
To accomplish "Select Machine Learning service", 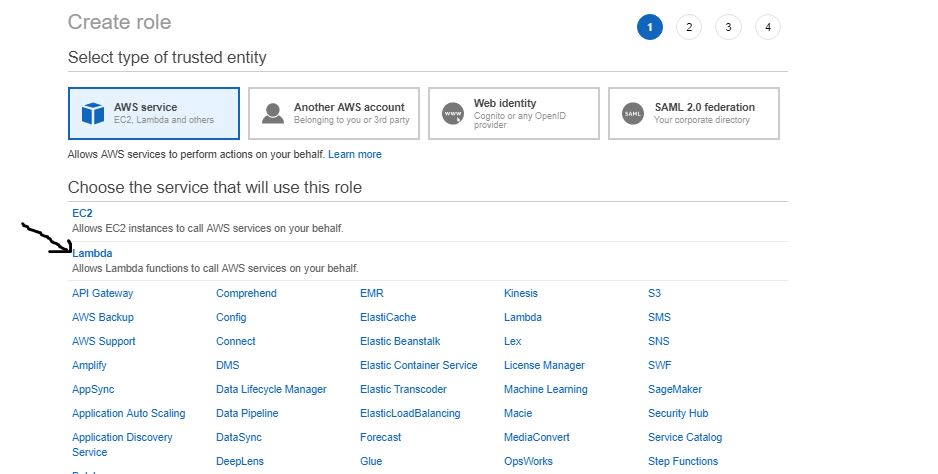I will point(546,389).
